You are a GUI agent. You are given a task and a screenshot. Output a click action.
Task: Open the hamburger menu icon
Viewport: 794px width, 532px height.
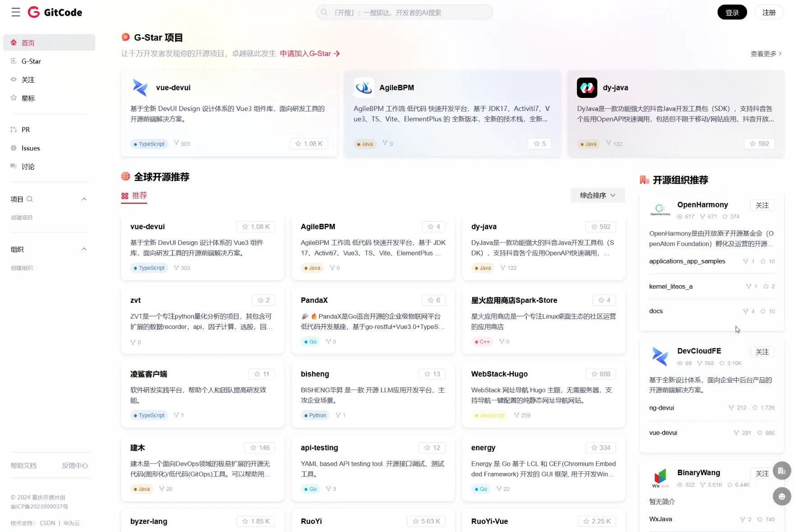click(x=16, y=12)
